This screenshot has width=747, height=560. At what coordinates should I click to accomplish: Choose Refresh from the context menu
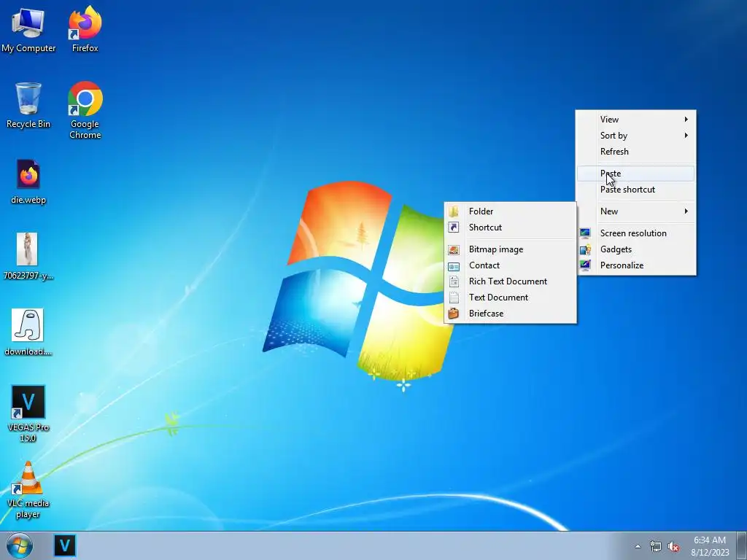point(635,152)
